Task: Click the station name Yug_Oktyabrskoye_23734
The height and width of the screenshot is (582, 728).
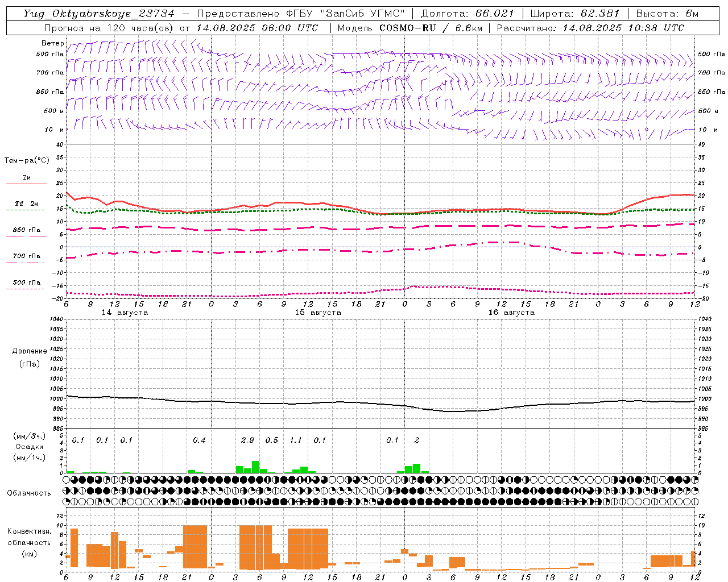Action: click(99, 14)
